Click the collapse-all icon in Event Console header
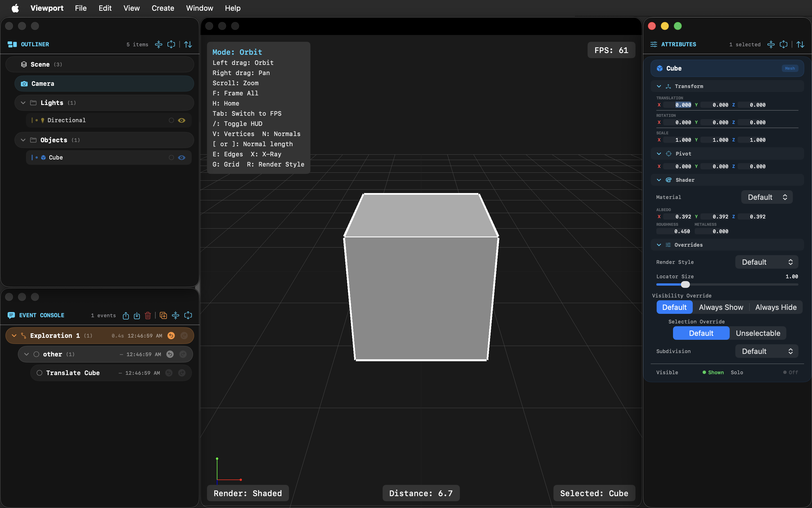 (x=175, y=316)
